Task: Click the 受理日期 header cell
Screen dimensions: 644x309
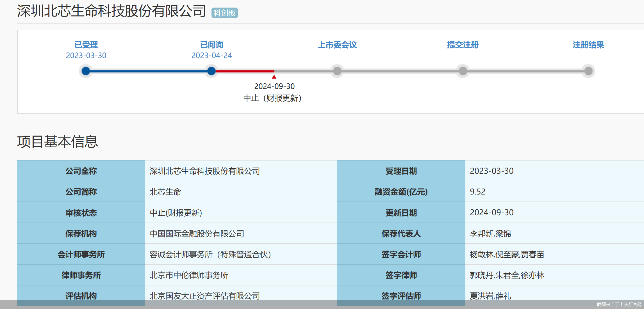Action: click(401, 171)
